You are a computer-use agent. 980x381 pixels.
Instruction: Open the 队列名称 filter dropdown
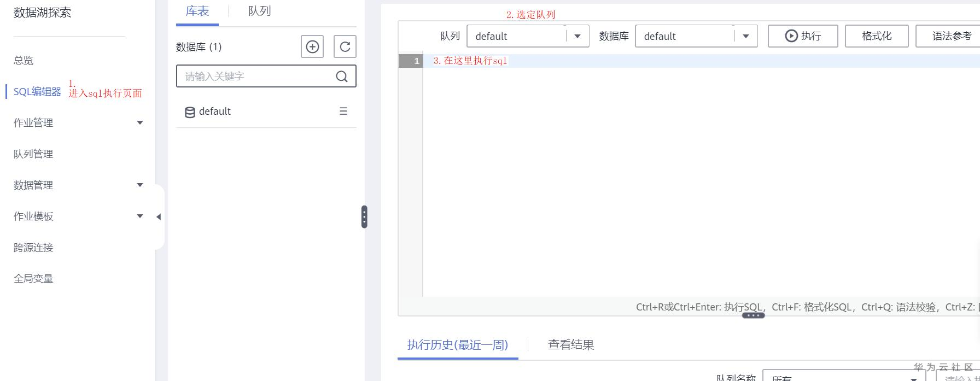click(x=844, y=376)
